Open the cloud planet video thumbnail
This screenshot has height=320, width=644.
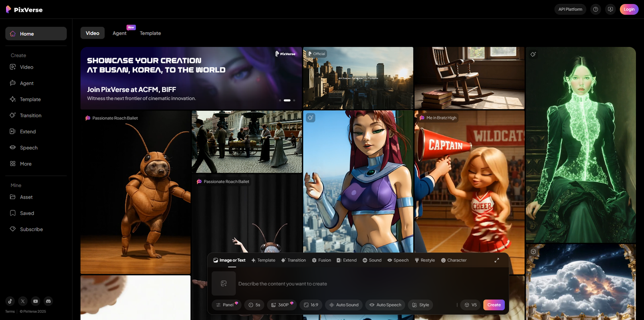581,282
